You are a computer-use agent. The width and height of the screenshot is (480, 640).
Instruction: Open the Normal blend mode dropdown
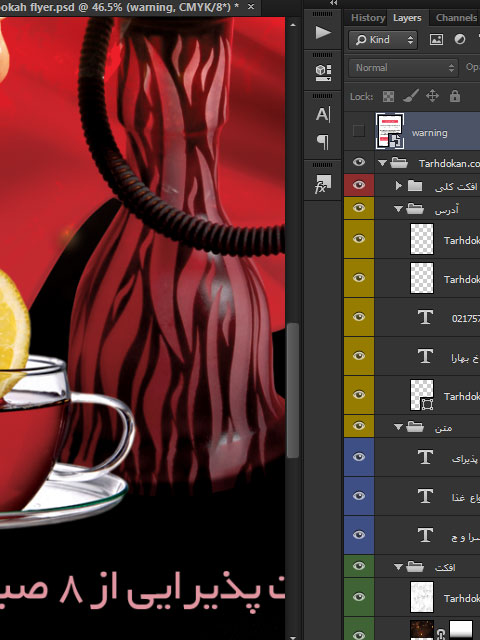tap(403, 68)
